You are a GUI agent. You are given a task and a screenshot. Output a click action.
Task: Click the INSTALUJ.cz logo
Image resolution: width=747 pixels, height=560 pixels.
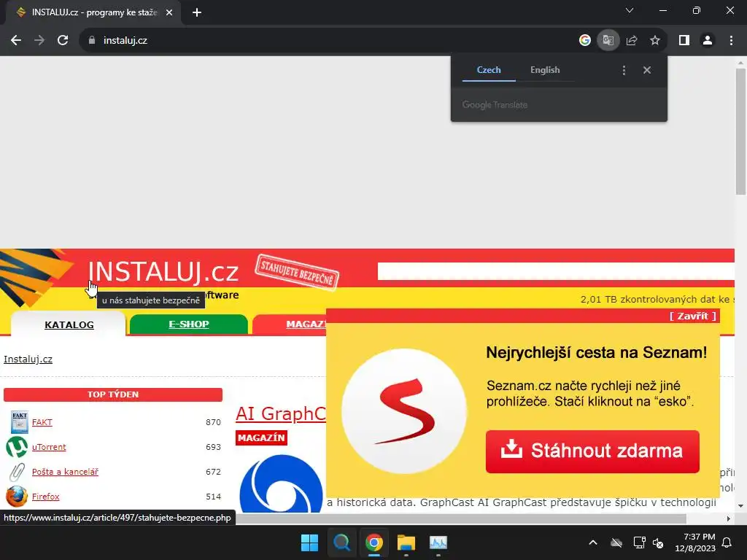click(163, 271)
